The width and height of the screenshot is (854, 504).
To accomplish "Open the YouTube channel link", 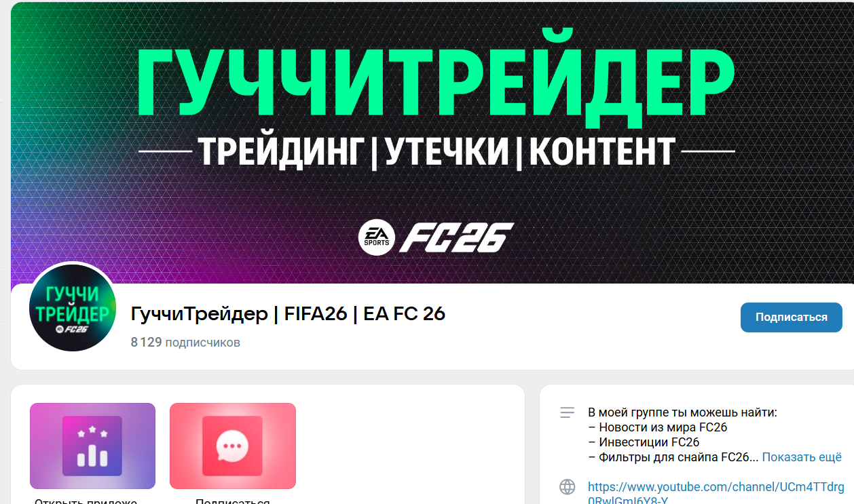I will tap(716, 494).
